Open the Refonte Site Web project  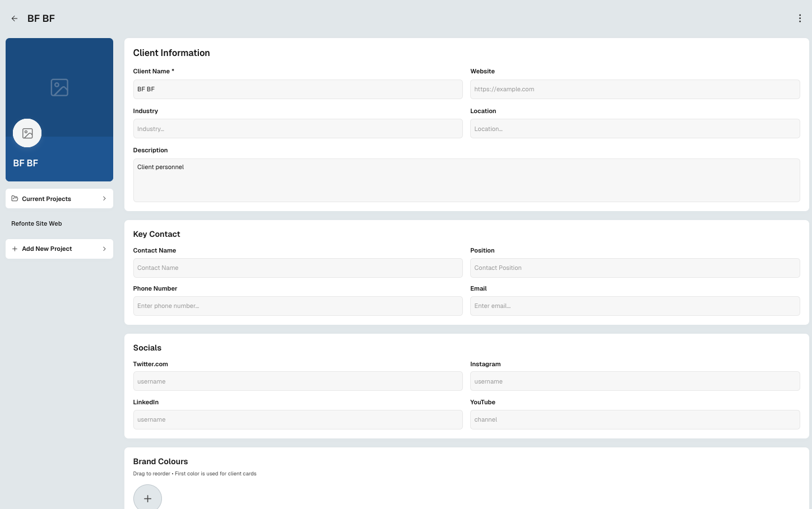pyautogui.click(x=37, y=223)
